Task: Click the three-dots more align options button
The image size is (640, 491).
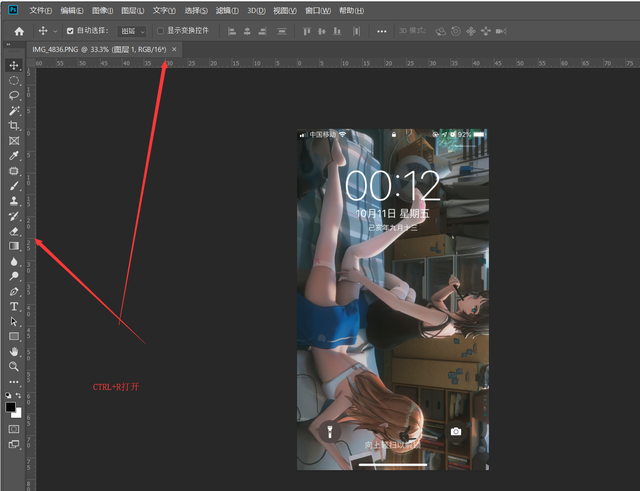Action: [x=381, y=31]
